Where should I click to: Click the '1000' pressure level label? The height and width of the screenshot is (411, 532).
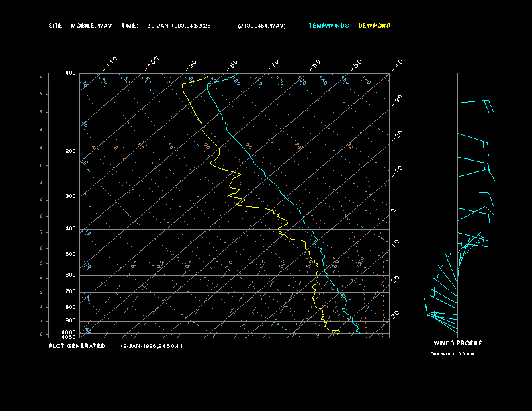tap(69, 332)
